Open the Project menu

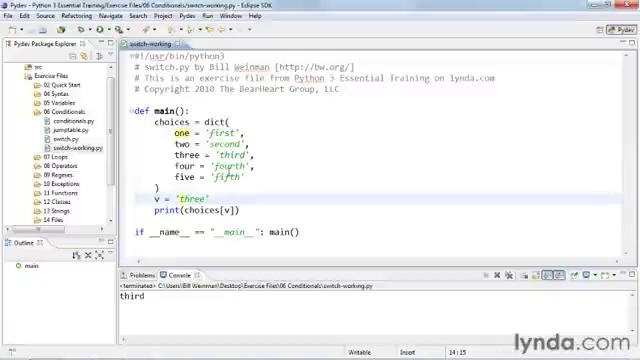[x=163, y=16]
